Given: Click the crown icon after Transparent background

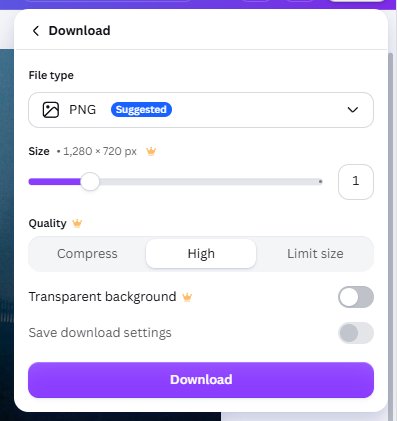Looking at the screenshot, I should coord(187,297).
